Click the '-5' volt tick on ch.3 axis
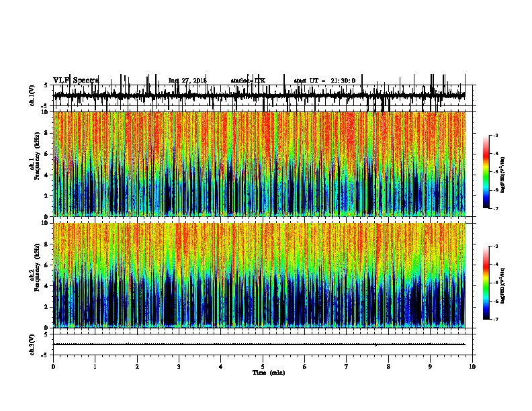Image resolution: width=532 pixels, height=411 pixels. pyautogui.click(x=45, y=355)
